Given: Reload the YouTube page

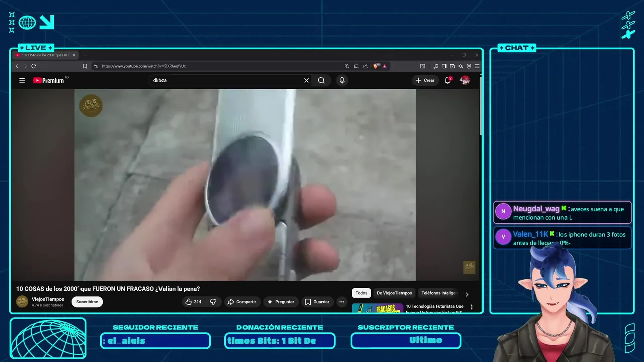Looking at the screenshot, I should tap(34, 66).
